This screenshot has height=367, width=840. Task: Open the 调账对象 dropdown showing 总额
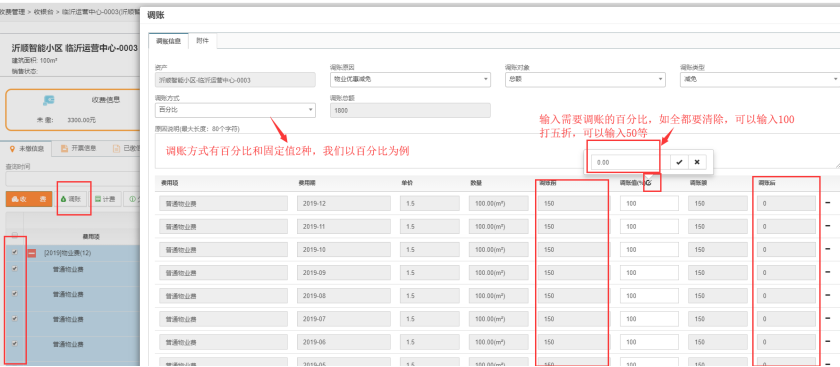coord(585,80)
